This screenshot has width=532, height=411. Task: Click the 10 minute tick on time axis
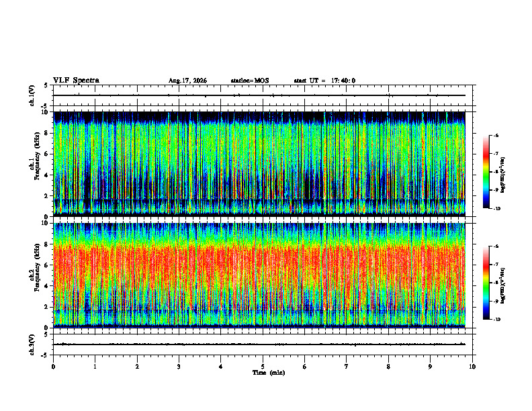click(472, 367)
